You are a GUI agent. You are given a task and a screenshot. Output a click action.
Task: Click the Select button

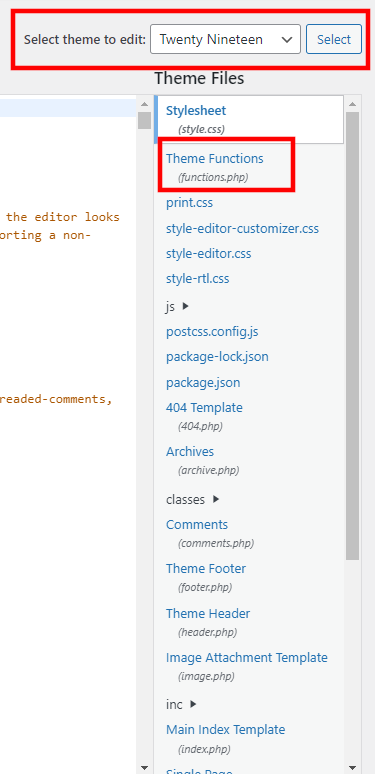(x=334, y=39)
